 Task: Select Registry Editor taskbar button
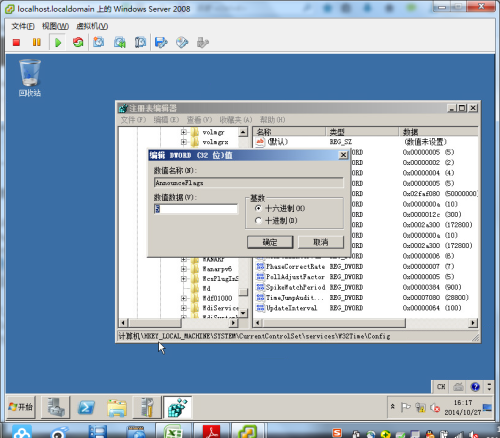tap(177, 407)
